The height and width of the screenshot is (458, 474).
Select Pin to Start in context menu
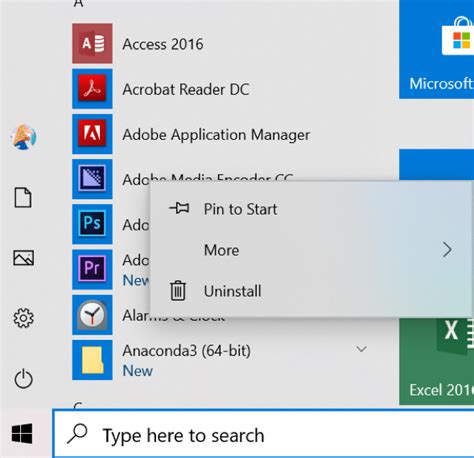coord(312,209)
